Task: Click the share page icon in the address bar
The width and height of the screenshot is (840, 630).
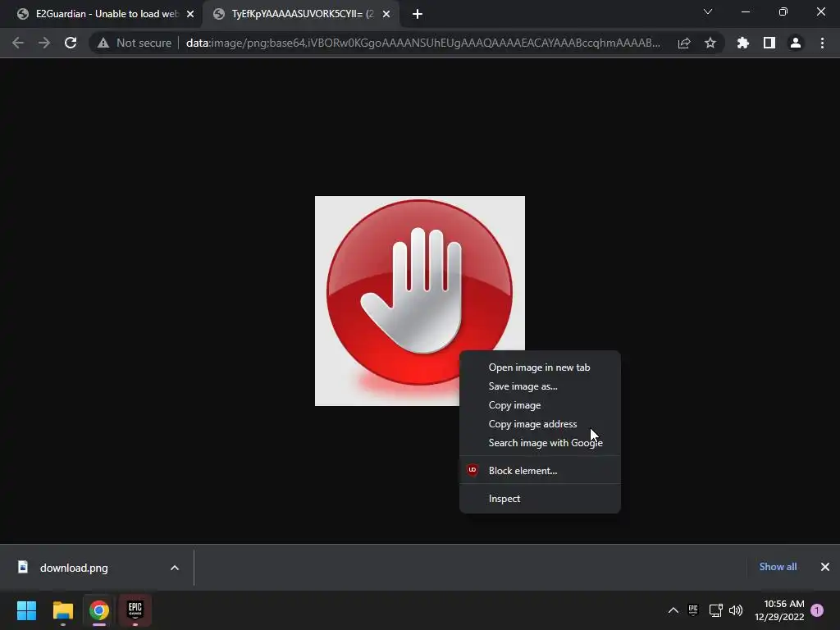Action: 684,43
